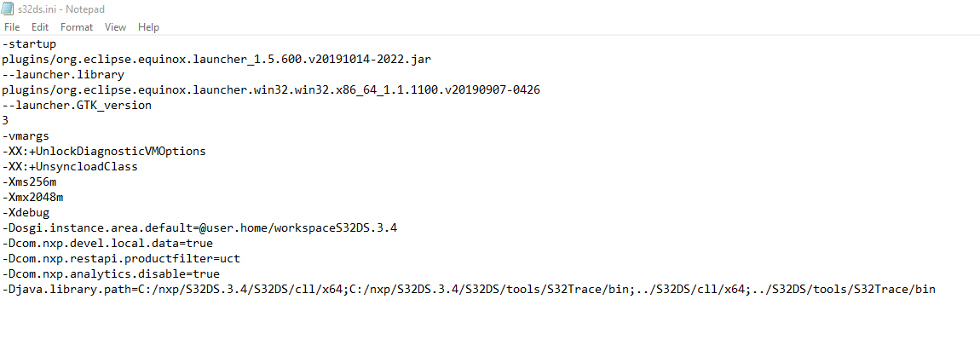Place cursor on the -Xdebug line
Image resolution: width=980 pixels, height=351 pixels.
26,213
